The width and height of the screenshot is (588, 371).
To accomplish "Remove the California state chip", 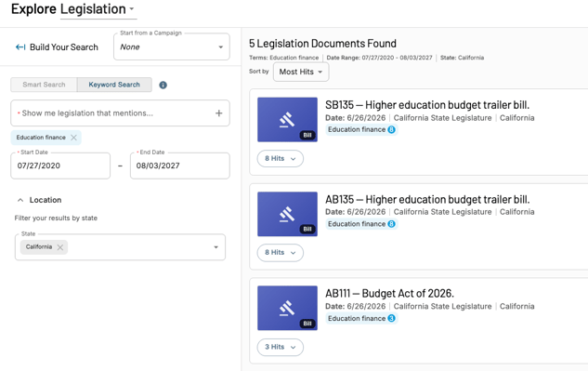I will pos(60,247).
